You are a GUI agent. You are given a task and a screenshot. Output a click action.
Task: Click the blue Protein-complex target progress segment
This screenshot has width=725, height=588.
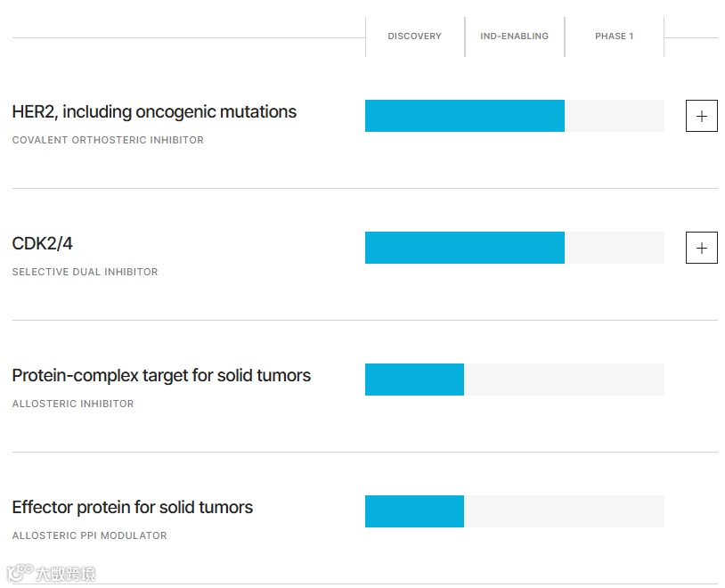(414, 380)
